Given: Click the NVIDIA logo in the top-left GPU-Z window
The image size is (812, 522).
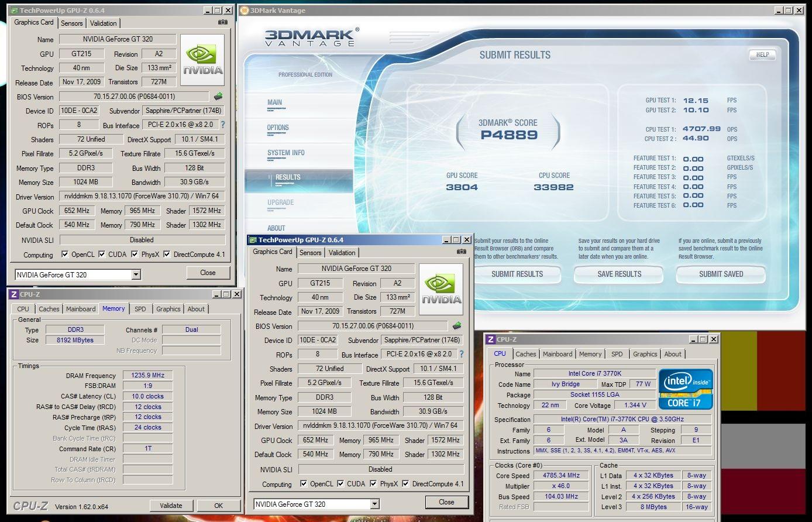Looking at the screenshot, I should click(202, 60).
